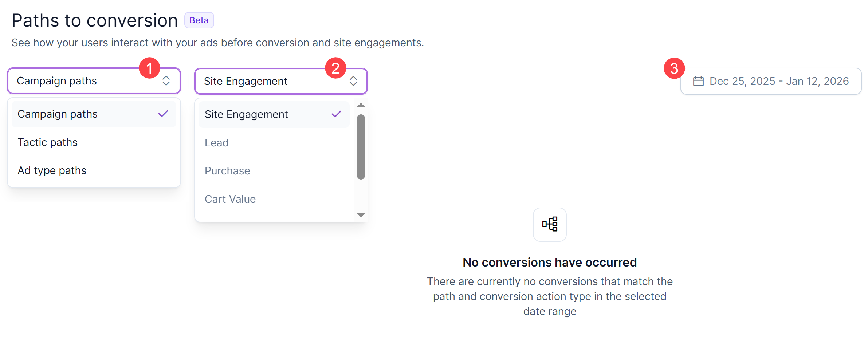The width and height of the screenshot is (868, 339).
Task: Toggle the Site Engagement dropdown chevron
Action: click(x=353, y=81)
